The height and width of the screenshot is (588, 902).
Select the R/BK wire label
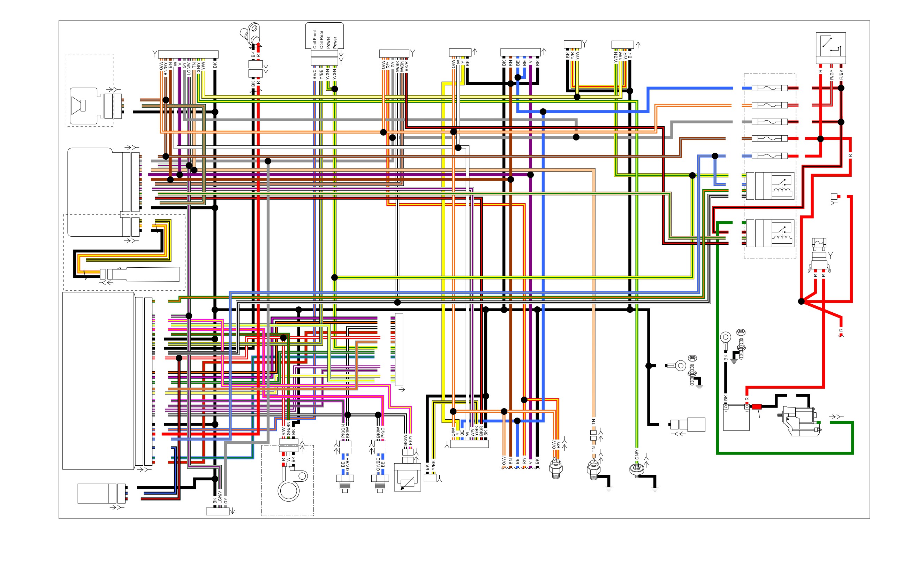point(841,75)
